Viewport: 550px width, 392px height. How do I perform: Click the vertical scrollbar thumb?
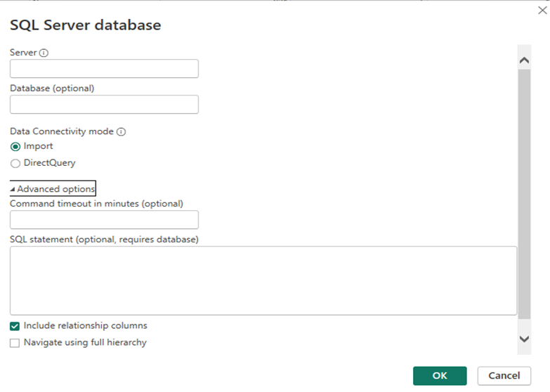524,194
